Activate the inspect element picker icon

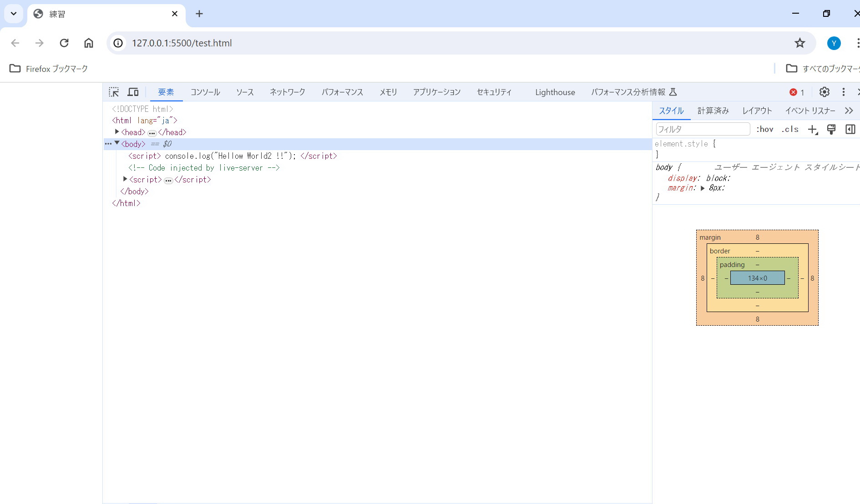coord(114,92)
